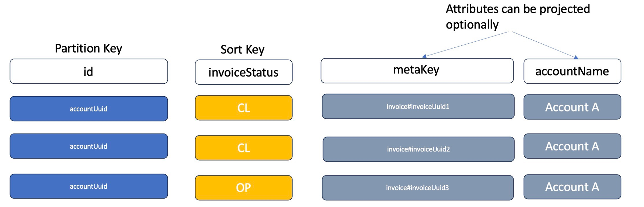Select the invoice#invoiceUuid2 box
This screenshot has width=644, height=207.
tap(418, 149)
